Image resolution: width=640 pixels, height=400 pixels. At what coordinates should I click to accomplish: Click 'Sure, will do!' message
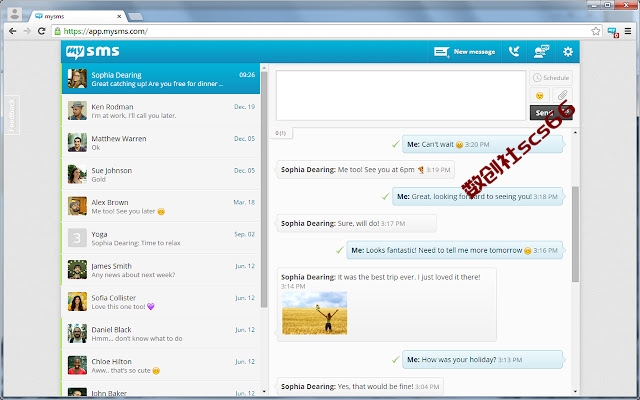(356, 223)
